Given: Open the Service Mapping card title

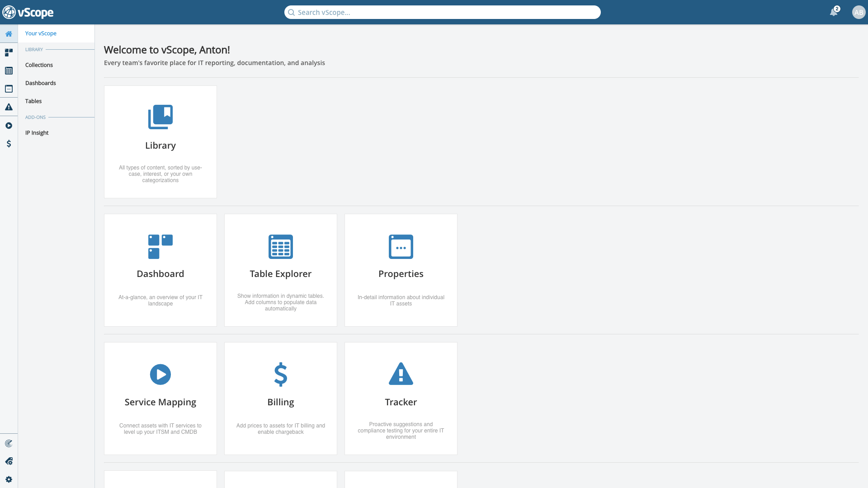Looking at the screenshot, I should 160,402.
